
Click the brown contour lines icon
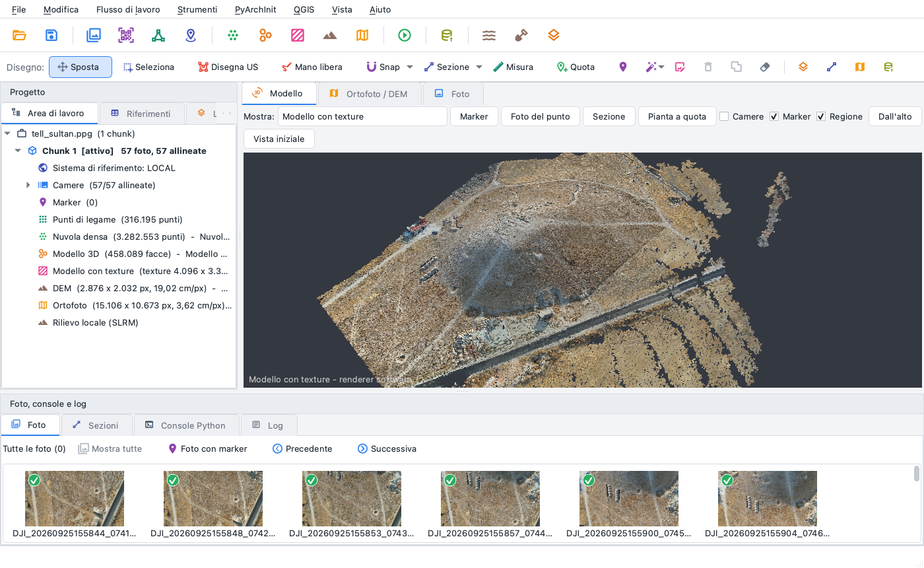click(489, 35)
